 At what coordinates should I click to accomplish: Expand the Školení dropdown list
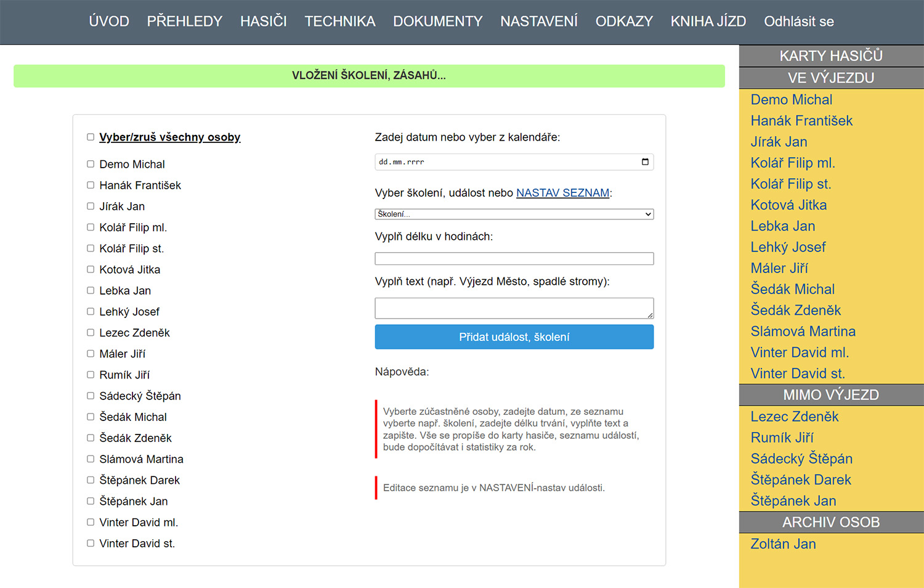[x=514, y=214]
